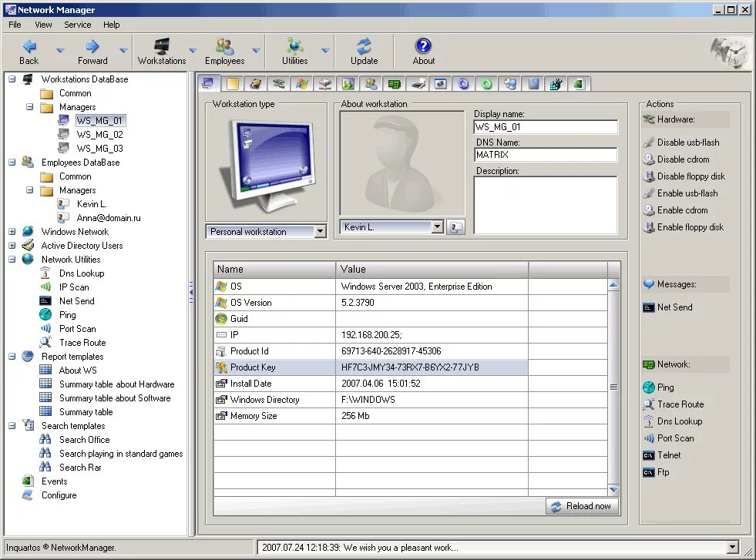The image size is (756, 560).
Task: Switch to the Windows logo tab
Action: coord(302,84)
